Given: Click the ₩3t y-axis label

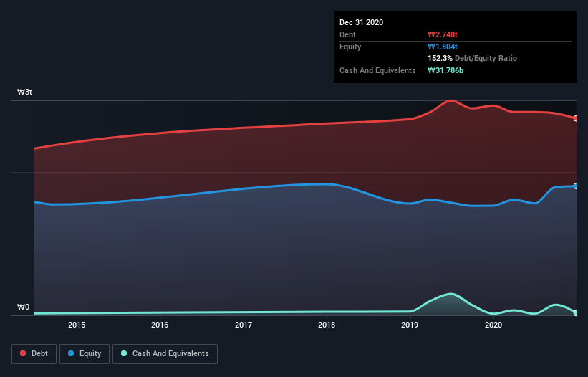Looking at the screenshot, I should click(24, 92).
